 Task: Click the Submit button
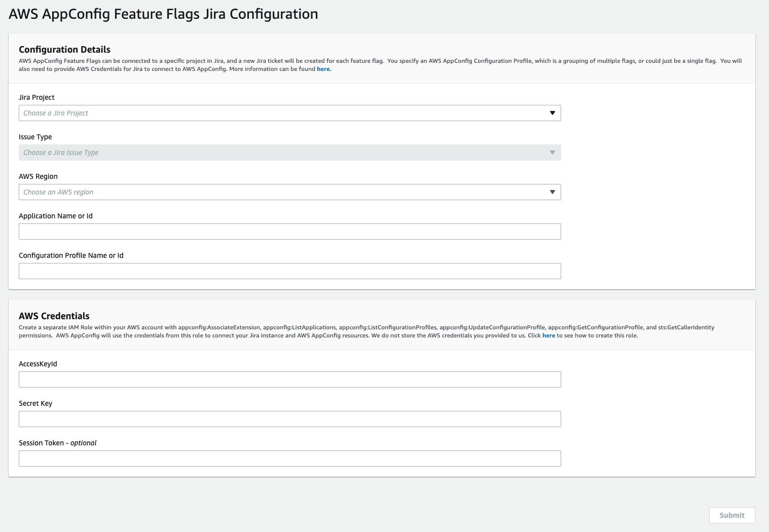732,515
